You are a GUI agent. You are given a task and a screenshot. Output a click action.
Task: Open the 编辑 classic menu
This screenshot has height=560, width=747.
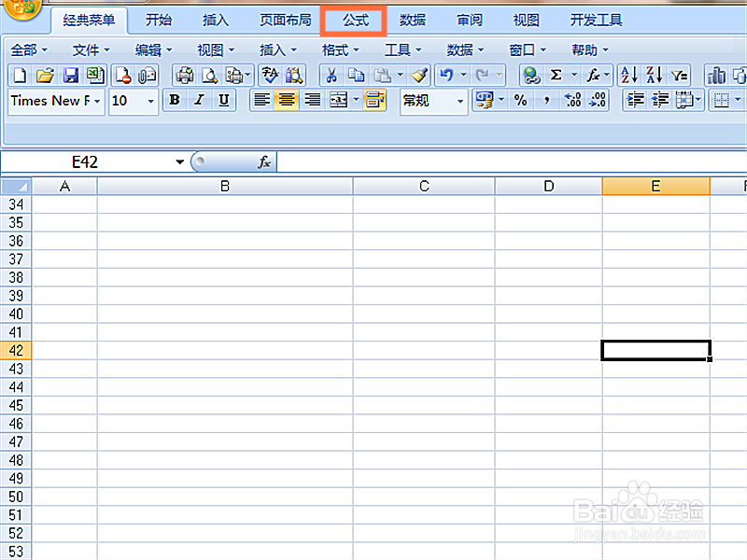pos(153,50)
